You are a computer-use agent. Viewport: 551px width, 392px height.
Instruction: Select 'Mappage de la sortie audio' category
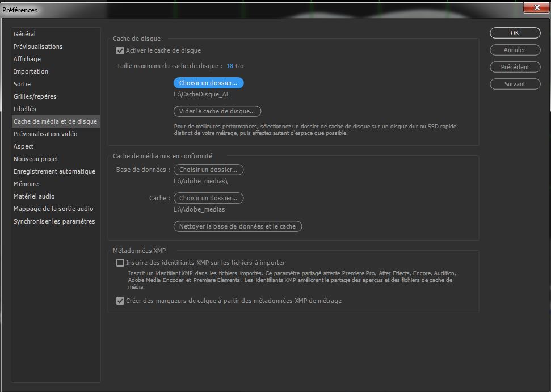point(53,209)
